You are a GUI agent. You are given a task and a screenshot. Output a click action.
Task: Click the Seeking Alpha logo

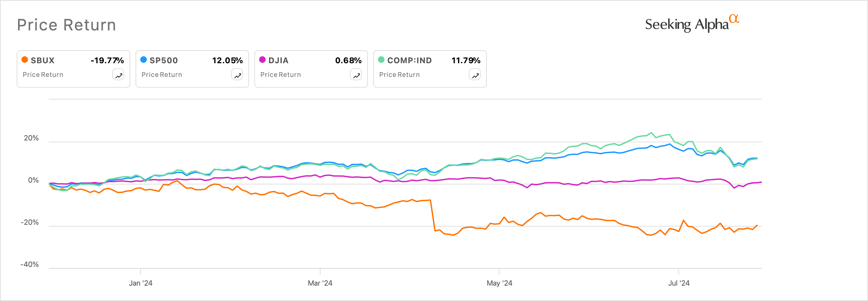pos(692,24)
